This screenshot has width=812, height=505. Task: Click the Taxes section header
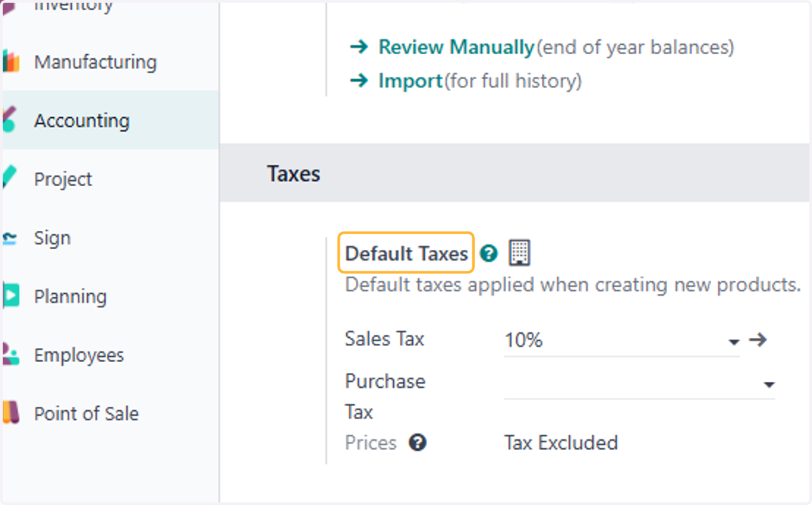point(294,174)
